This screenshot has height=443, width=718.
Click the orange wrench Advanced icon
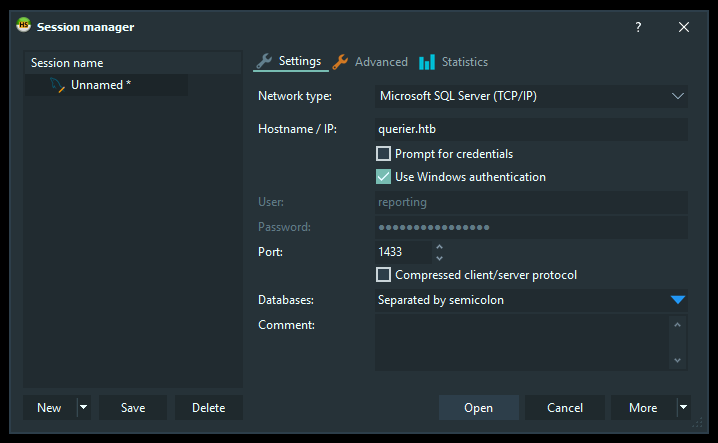point(340,62)
